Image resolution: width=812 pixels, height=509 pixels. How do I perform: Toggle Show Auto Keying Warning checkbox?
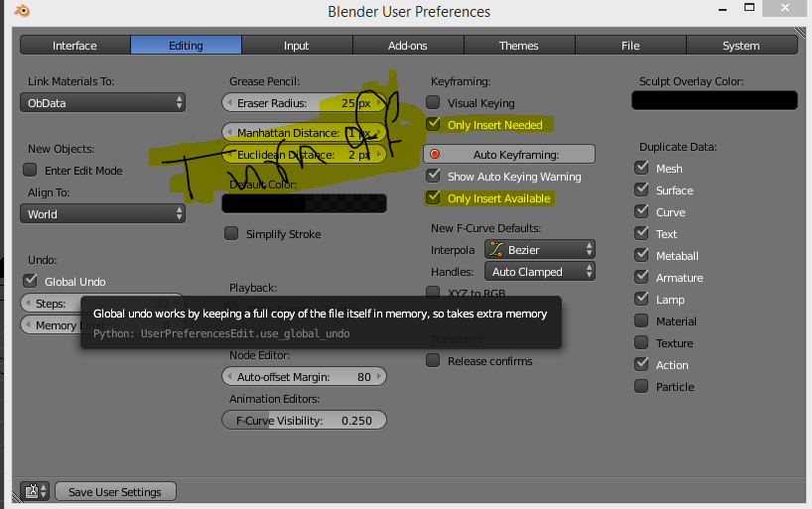(433, 176)
